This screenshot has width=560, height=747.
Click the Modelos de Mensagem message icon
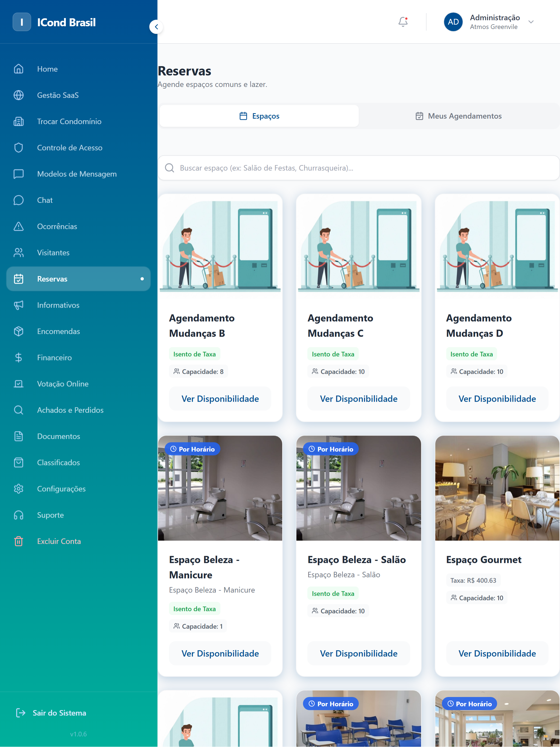pyautogui.click(x=19, y=174)
